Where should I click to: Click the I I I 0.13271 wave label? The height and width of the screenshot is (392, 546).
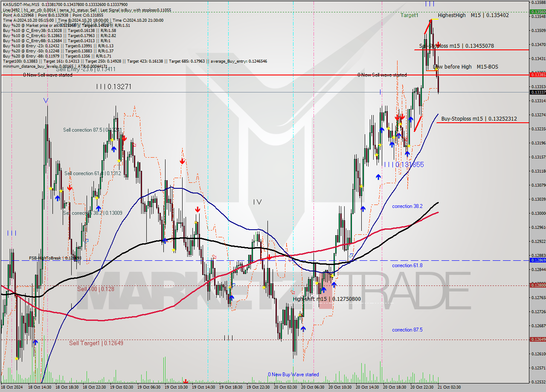(113, 86)
